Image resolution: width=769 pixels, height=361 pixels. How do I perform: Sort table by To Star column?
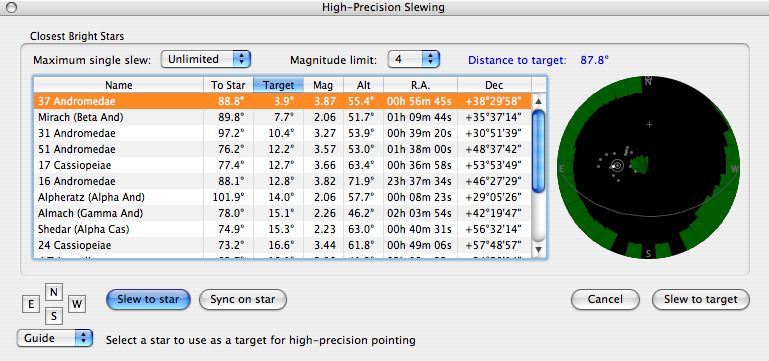pos(229,85)
